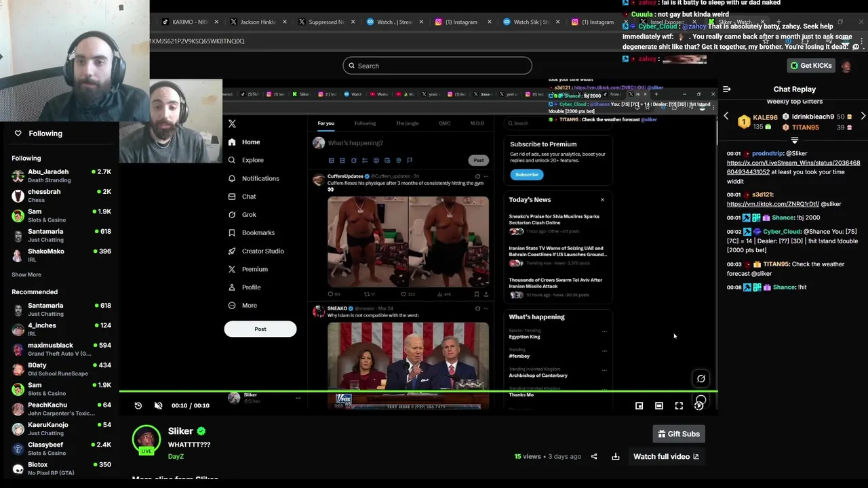Open Biotox recommended channel
Viewport: 868px width, 488px height.
coord(61,468)
